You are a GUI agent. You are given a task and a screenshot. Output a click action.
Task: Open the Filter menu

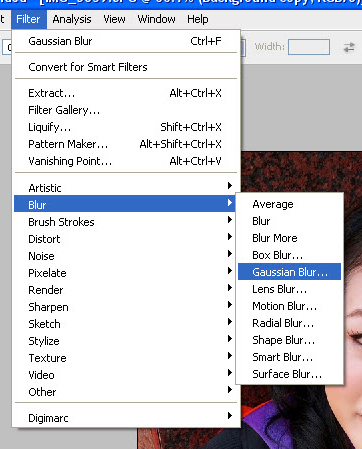pos(28,19)
